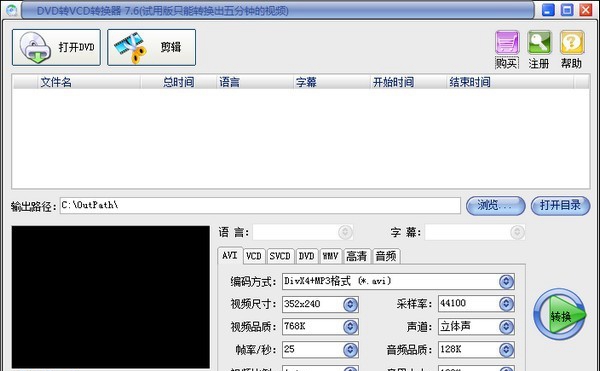Select the 音频 tab

click(386, 256)
